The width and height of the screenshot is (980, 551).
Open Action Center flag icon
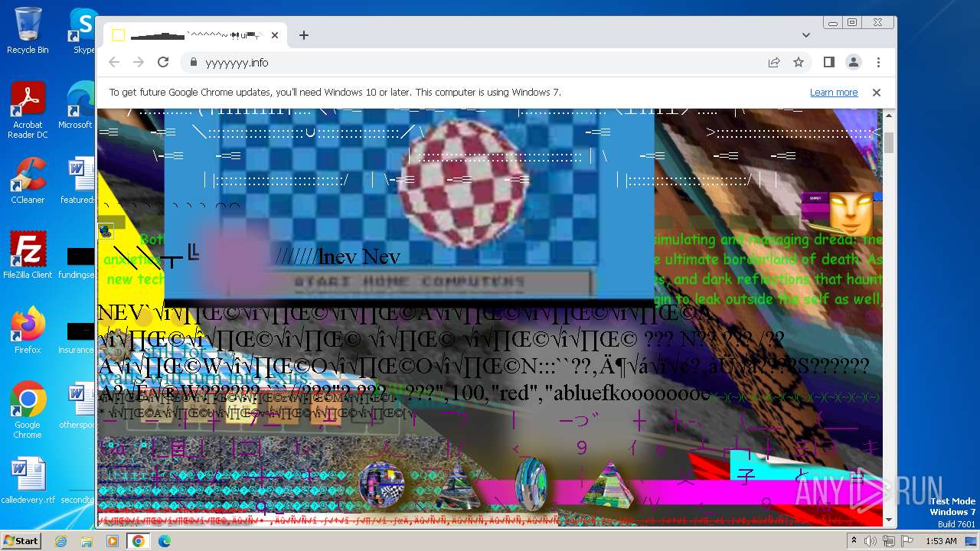[x=906, y=541]
